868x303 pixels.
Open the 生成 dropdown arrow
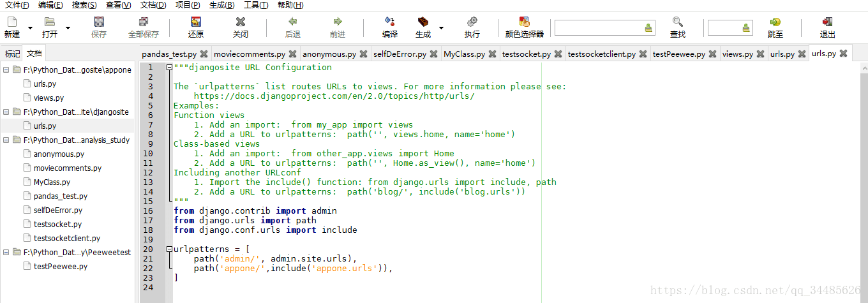441,29
